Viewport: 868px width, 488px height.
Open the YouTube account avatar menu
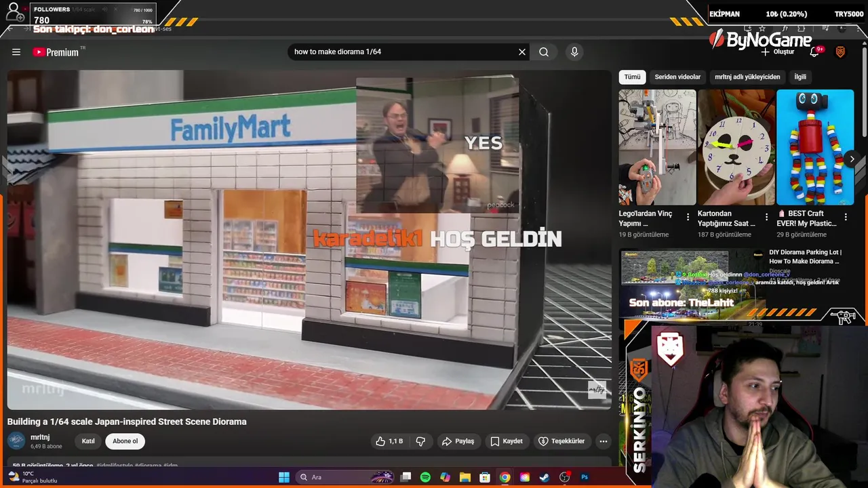[840, 52]
